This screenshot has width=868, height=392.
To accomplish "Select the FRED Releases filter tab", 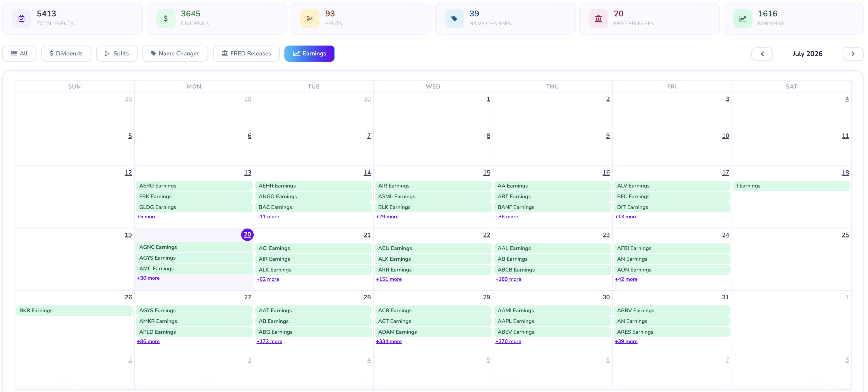I will tap(246, 53).
